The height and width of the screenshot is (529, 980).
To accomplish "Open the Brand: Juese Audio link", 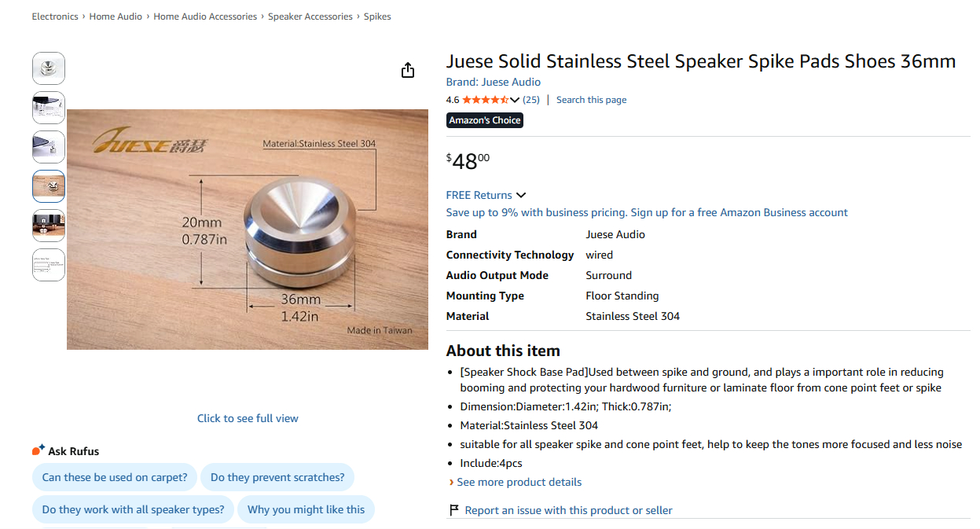I will (x=494, y=82).
